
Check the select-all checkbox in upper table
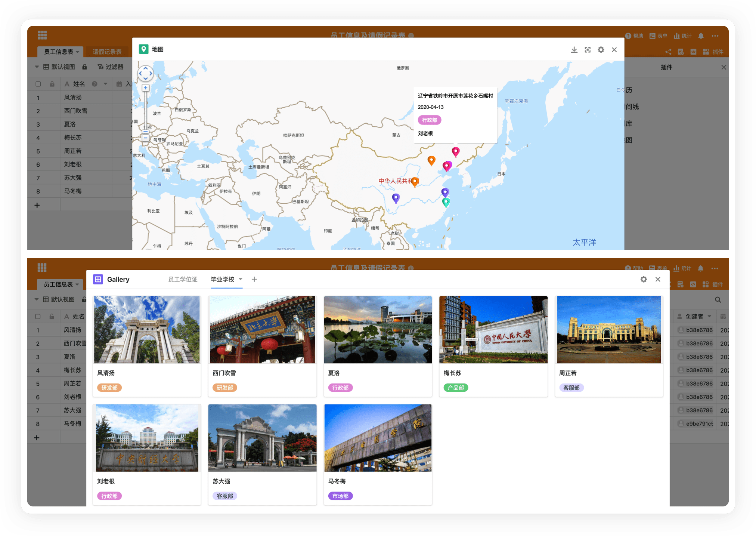click(38, 84)
